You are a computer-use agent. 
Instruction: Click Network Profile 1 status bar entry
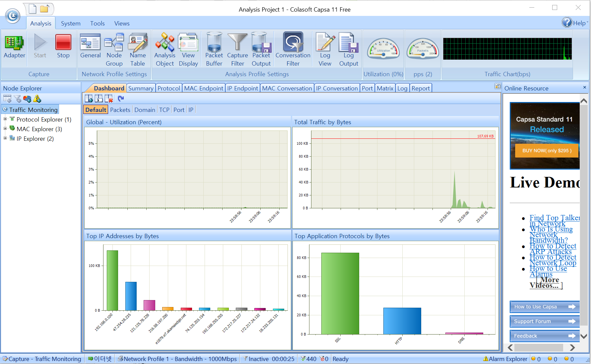177,359
